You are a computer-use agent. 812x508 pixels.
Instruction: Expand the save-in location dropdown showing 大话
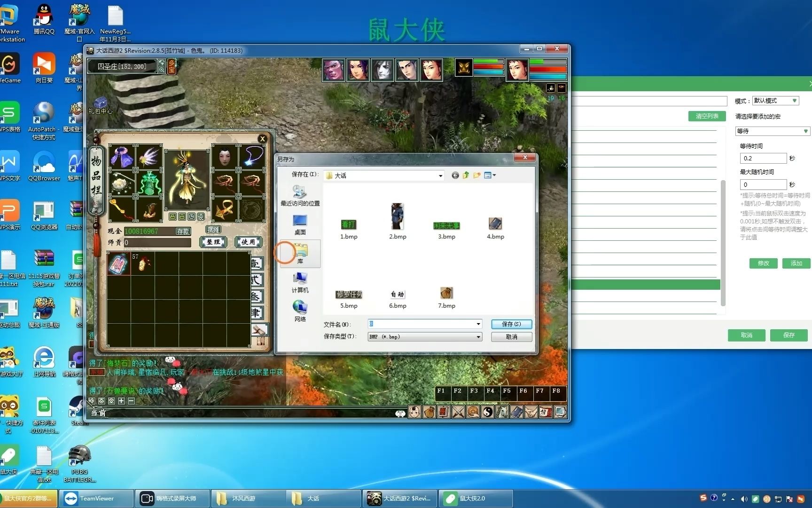[x=440, y=176]
